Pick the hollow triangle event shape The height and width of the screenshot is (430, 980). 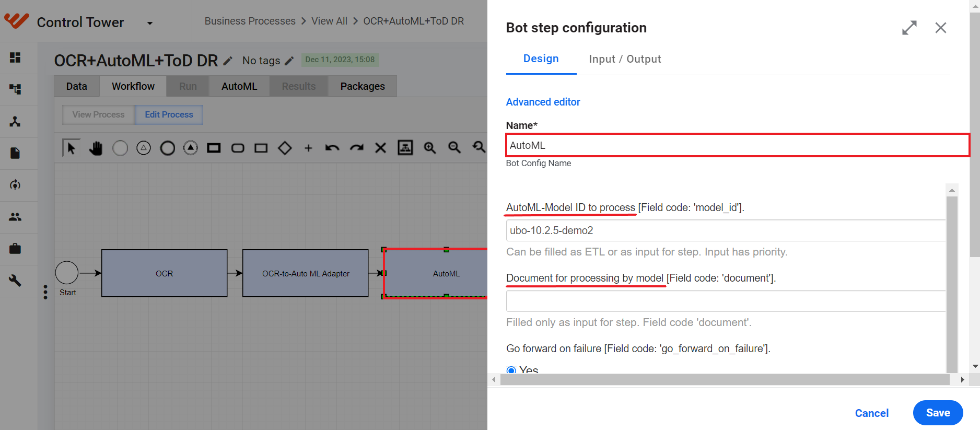coord(144,148)
